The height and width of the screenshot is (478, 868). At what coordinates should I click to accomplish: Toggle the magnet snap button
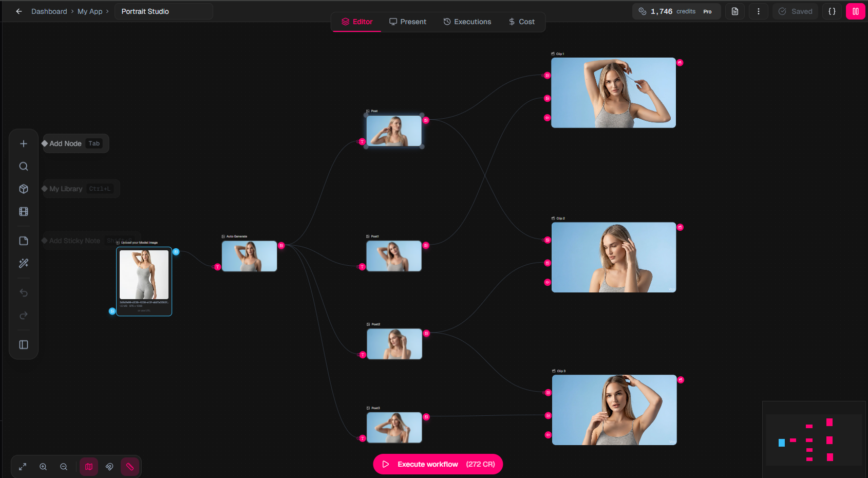pyautogui.click(x=109, y=467)
